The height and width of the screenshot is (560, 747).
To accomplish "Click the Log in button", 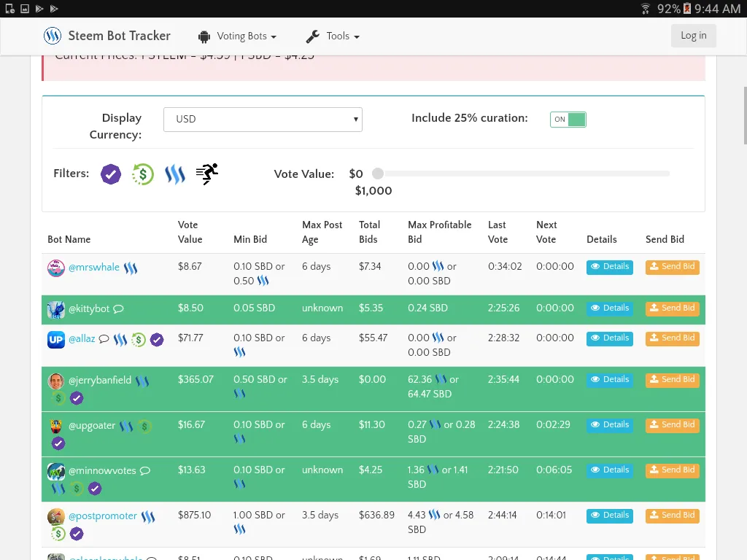I will [x=693, y=36].
